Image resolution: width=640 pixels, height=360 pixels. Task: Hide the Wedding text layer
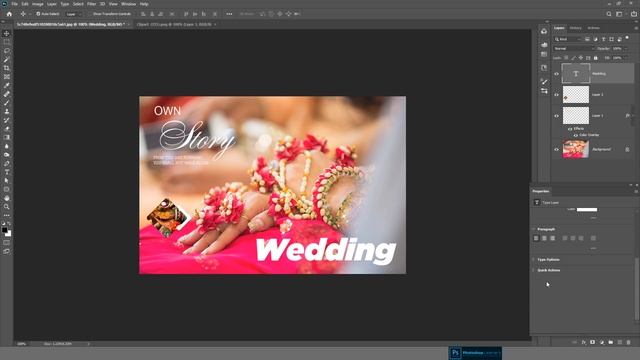(556, 74)
